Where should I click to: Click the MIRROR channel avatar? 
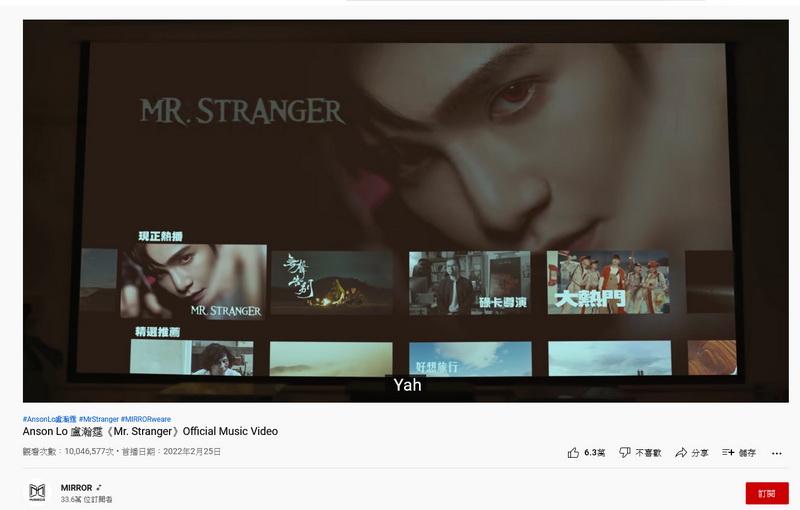[x=37, y=492]
